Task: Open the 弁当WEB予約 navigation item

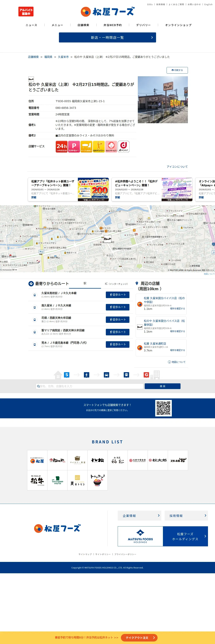Action: tap(113, 25)
